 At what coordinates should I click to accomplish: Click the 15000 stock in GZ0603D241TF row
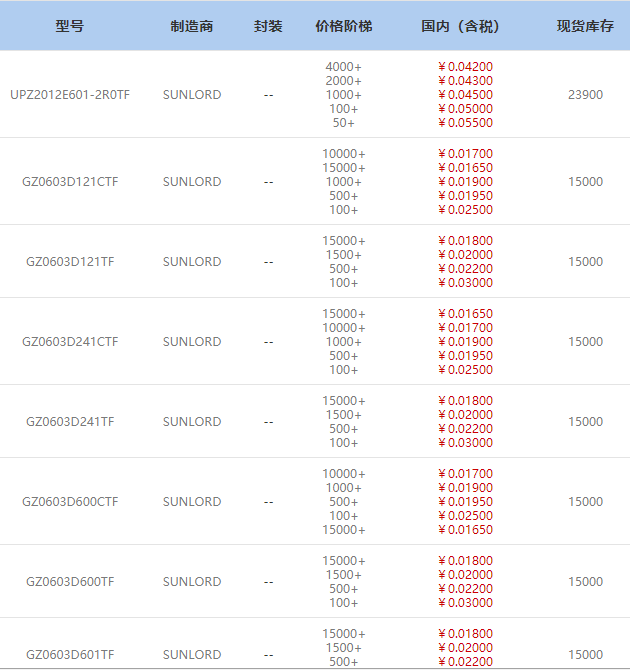[585, 422]
